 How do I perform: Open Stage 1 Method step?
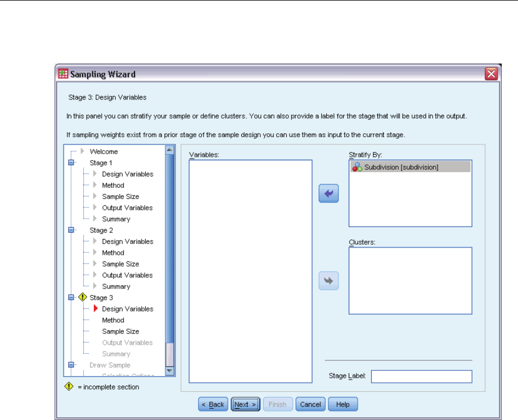113,185
